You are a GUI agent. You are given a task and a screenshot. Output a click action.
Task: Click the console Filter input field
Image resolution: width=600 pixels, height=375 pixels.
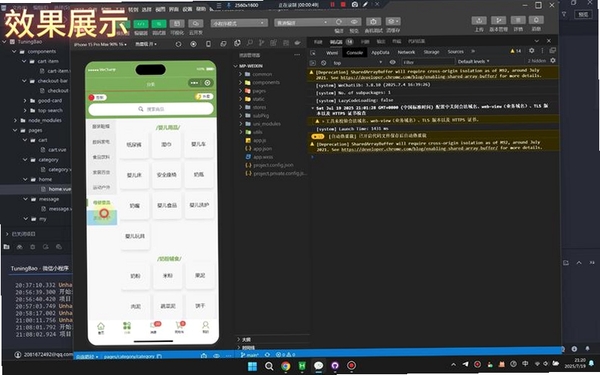(427, 62)
